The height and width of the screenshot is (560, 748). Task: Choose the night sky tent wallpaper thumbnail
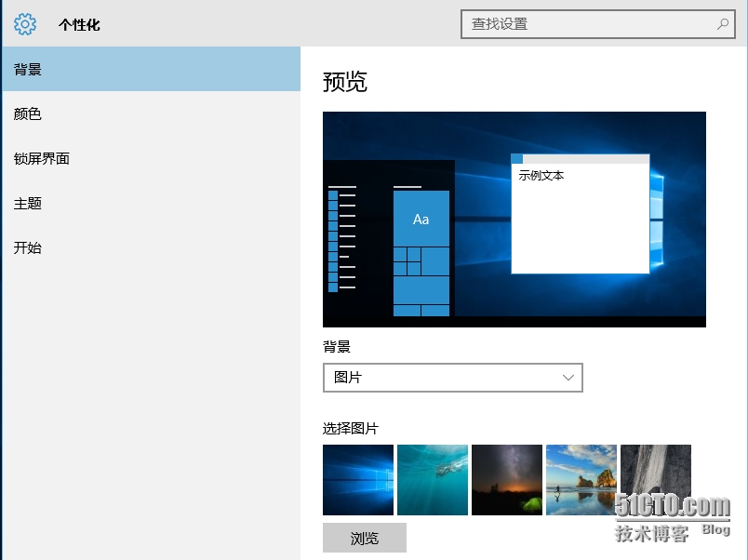point(507,480)
